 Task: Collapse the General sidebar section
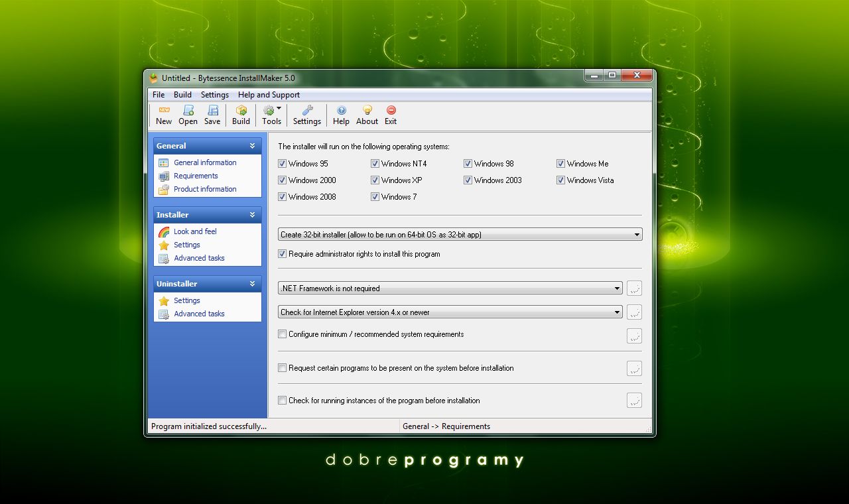coord(252,146)
